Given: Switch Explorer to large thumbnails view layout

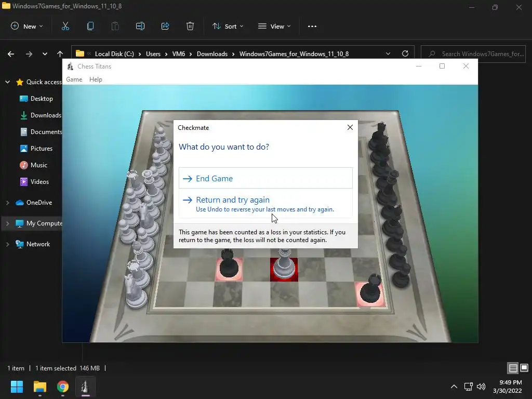Looking at the screenshot, I should click(x=524, y=368).
